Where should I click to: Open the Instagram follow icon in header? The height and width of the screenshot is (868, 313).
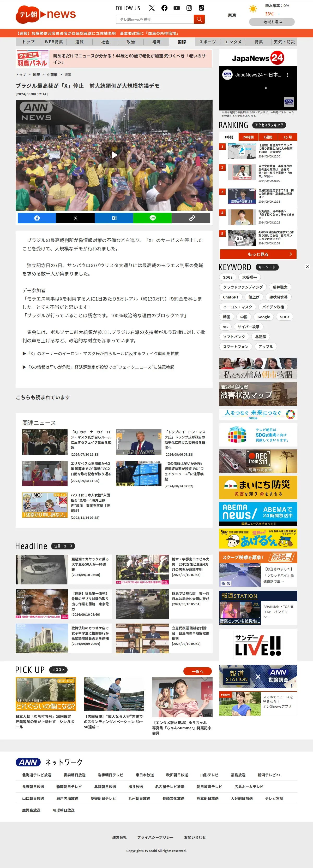pos(189,8)
